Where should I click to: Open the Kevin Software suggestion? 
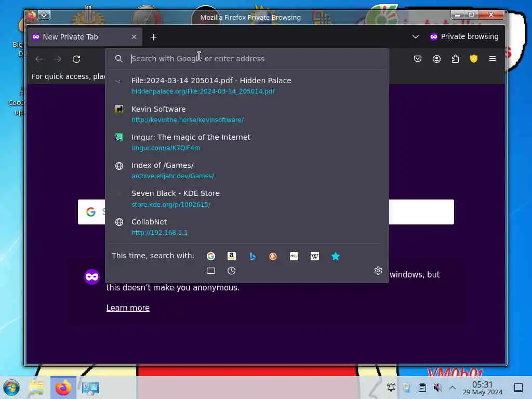[x=248, y=114]
